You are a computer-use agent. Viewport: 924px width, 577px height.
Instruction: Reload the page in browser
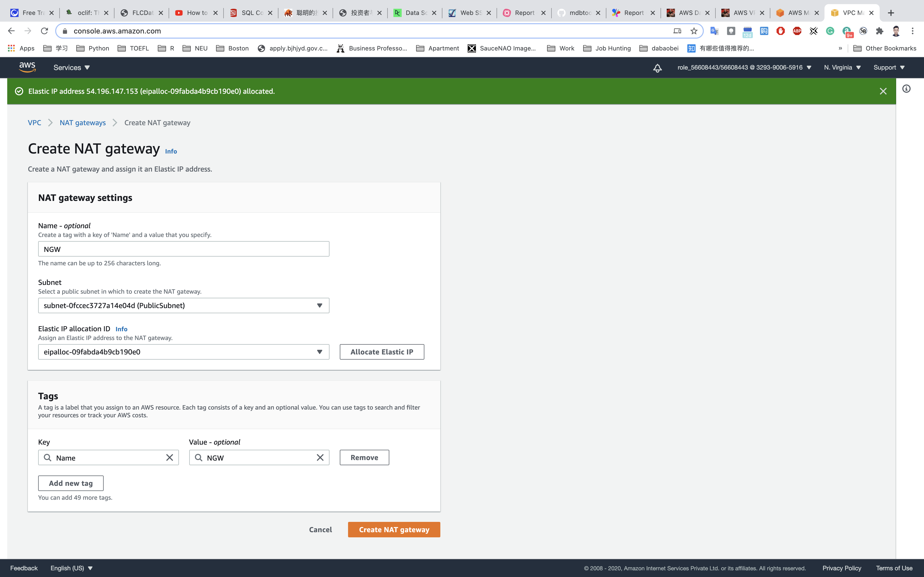click(x=44, y=31)
